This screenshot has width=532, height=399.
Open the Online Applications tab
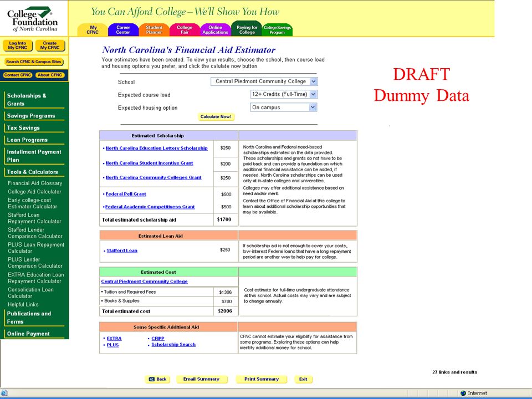(x=216, y=30)
